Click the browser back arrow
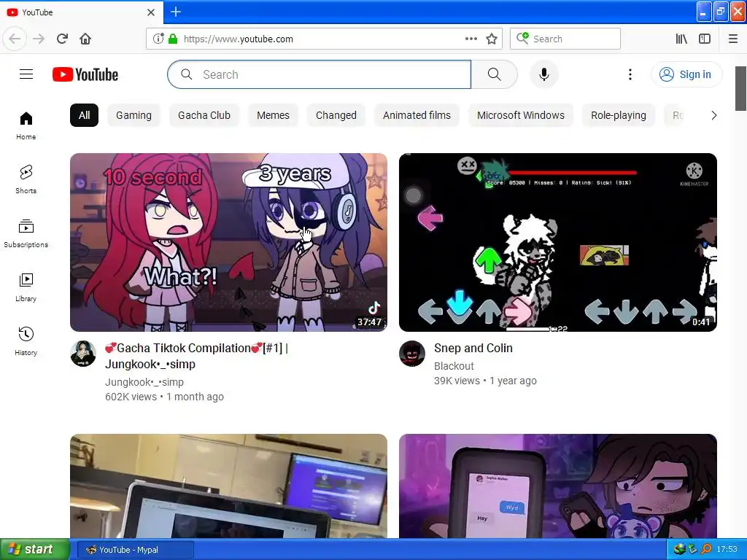Image resolution: width=747 pixels, height=560 pixels. point(15,39)
